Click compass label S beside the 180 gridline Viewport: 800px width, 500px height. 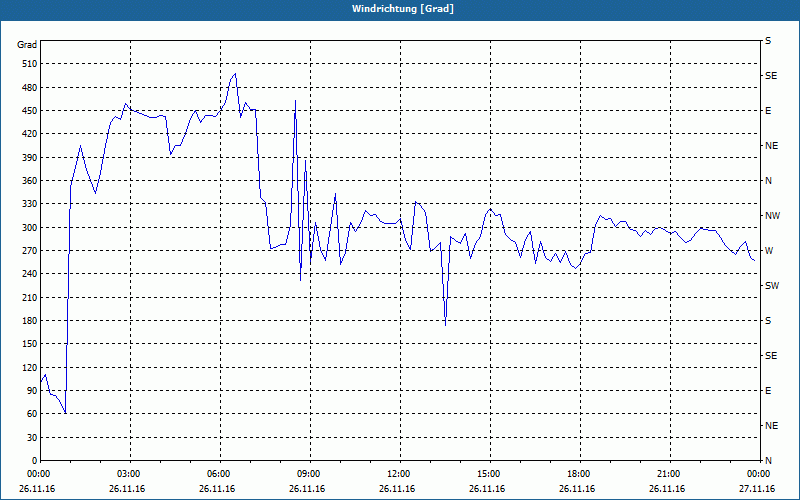(768, 321)
